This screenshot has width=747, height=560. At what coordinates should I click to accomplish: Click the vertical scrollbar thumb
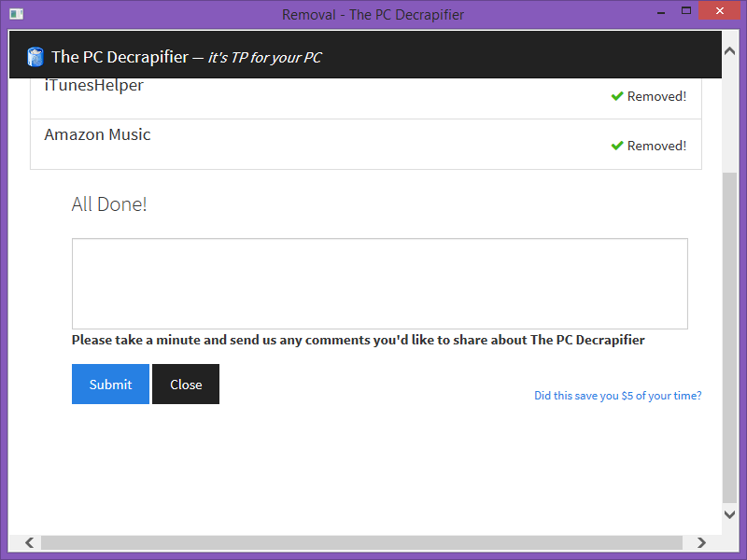(x=729, y=338)
